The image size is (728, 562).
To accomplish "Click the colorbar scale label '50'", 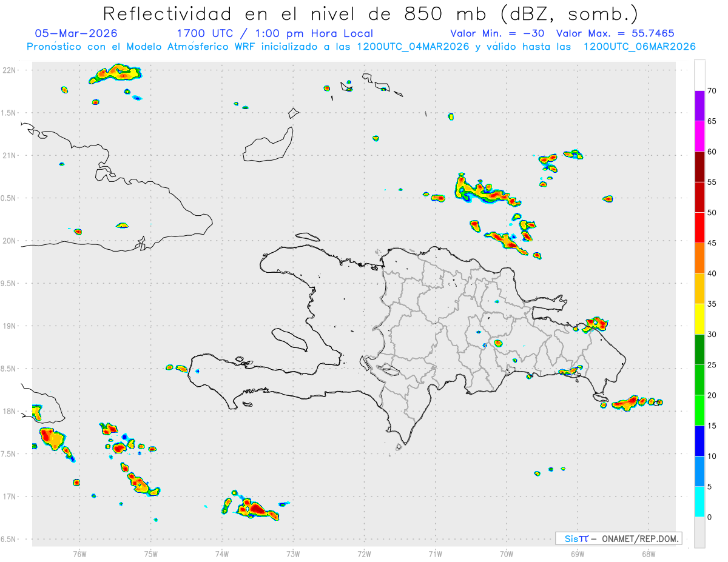I will click(x=712, y=213).
